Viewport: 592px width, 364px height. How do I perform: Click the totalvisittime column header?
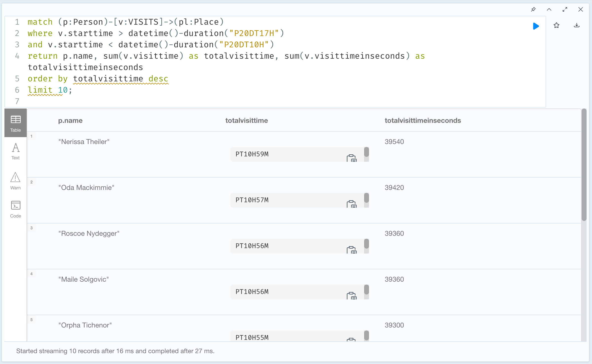[x=246, y=121]
